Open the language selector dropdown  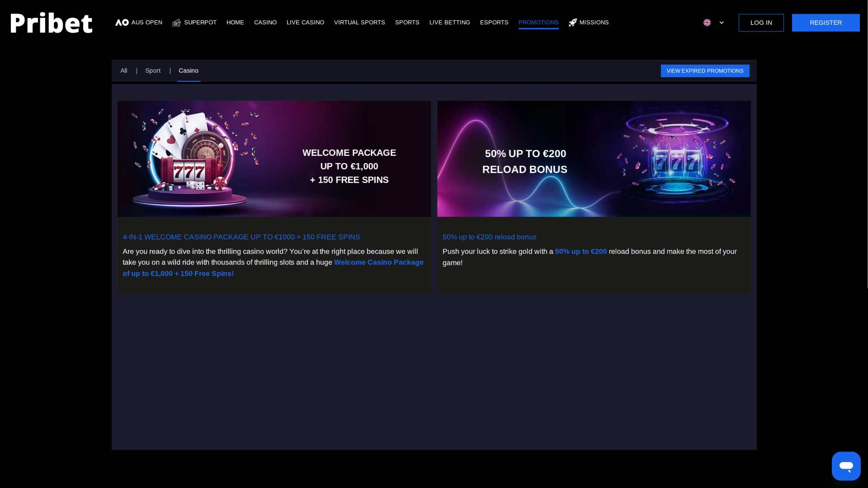[x=721, y=22]
